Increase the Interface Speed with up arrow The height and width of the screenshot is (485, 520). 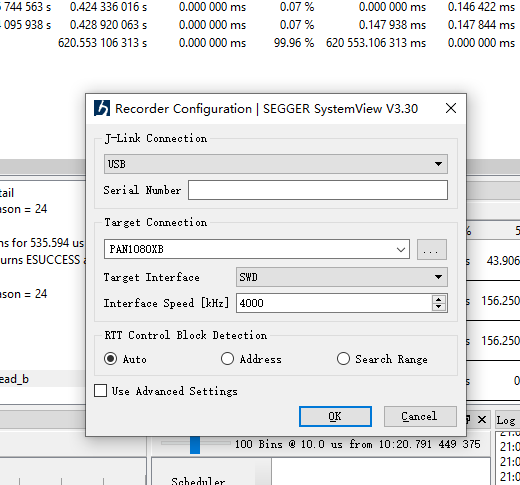[x=439, y=299]
